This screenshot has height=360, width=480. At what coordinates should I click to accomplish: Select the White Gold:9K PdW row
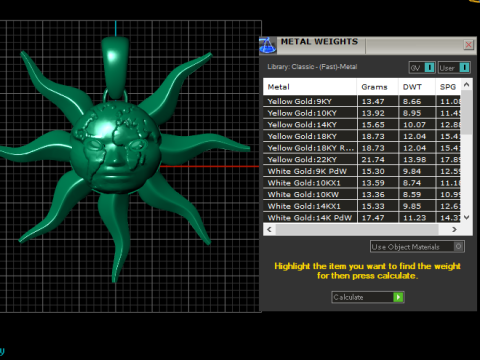pyautogui.click(x=362, y=171)
